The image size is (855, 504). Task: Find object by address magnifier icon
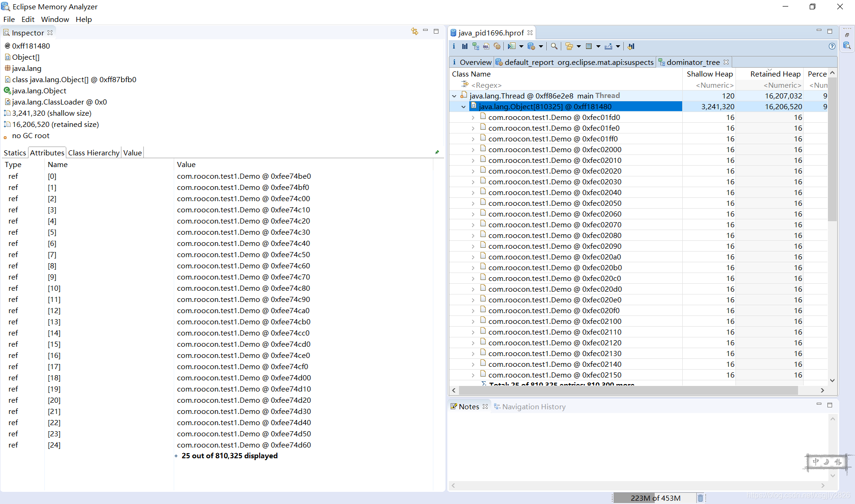554,46
